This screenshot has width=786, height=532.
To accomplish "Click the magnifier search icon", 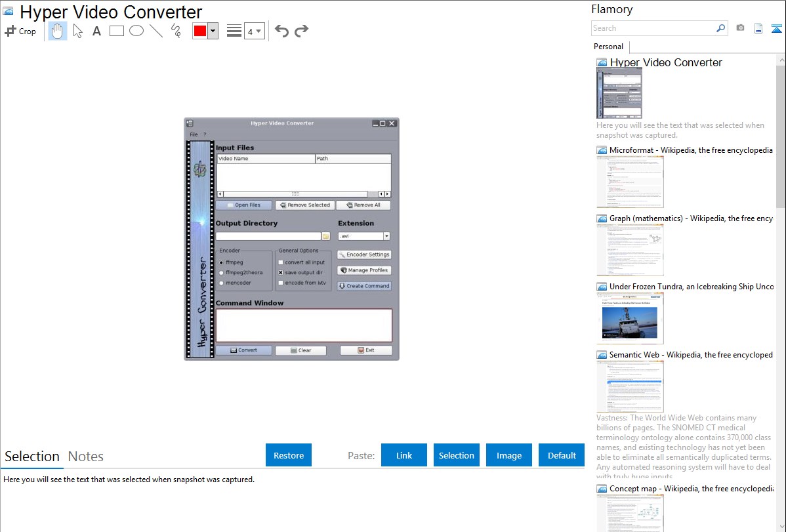I will [721, 28].
